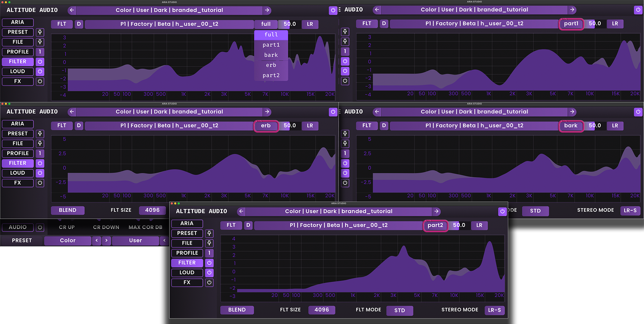The image size is (644, 324).
Task: Click LR-S stereo mode in front bottom window
Action: tap(495, 310)
